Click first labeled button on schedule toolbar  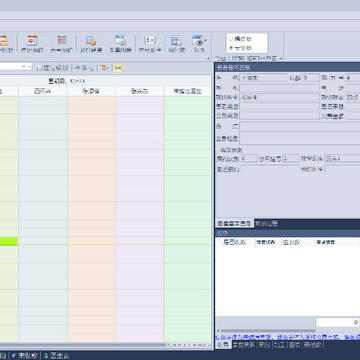(52, 68)
